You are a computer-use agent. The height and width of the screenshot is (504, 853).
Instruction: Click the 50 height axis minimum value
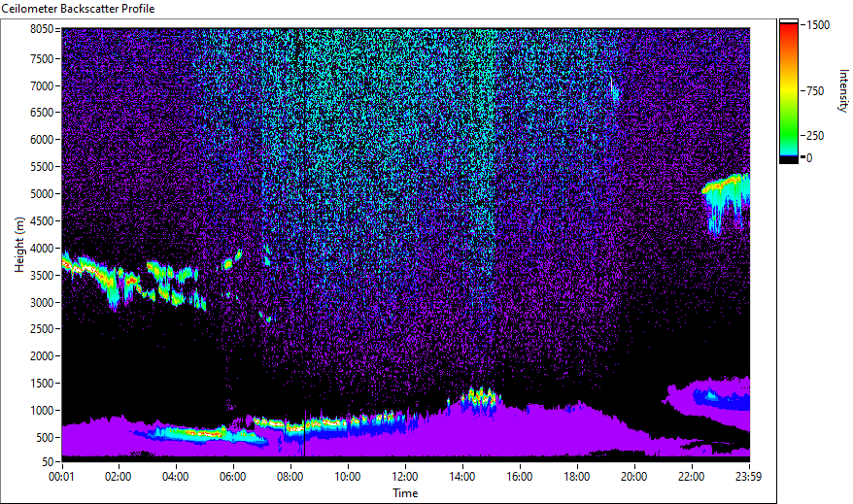(x=48, y=462)
